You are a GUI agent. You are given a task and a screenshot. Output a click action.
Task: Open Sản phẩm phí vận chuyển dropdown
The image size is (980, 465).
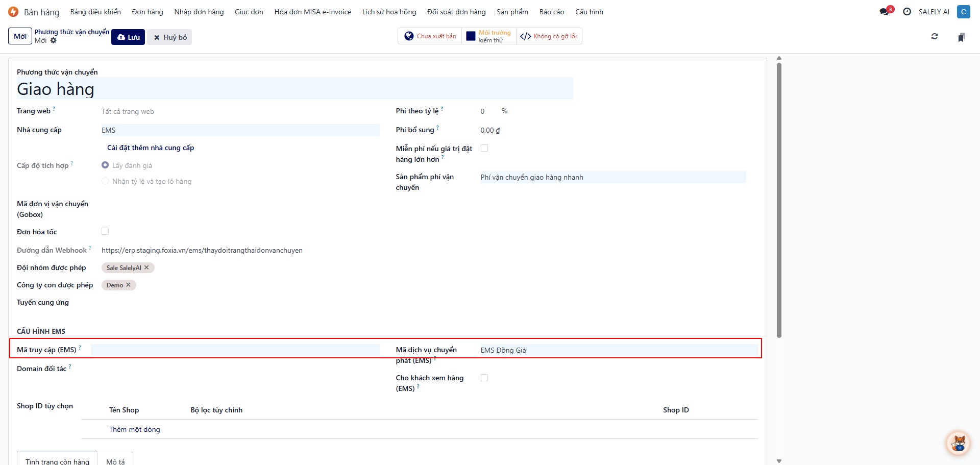[x=612, y=177]
